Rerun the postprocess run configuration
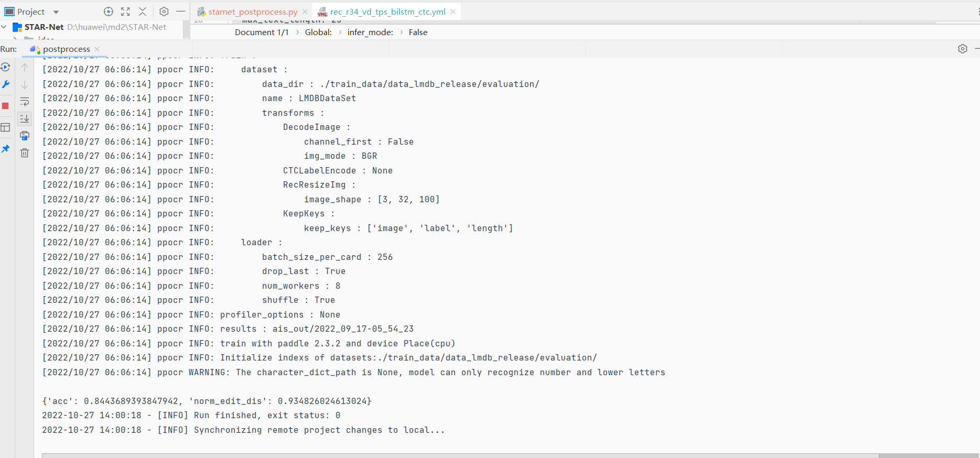 5,67
